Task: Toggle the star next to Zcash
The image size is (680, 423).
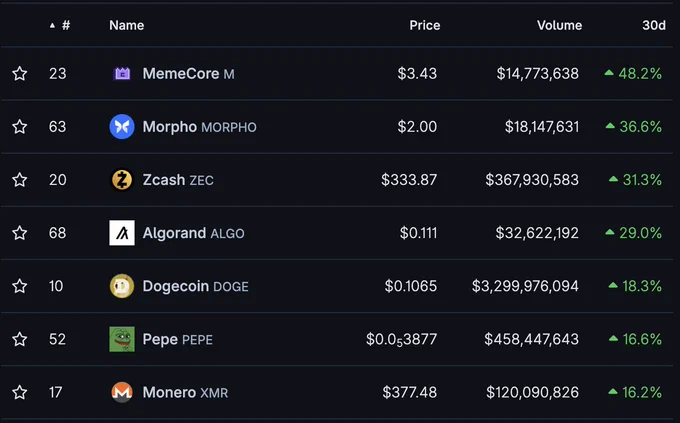Action: click(x=20, y=180)
